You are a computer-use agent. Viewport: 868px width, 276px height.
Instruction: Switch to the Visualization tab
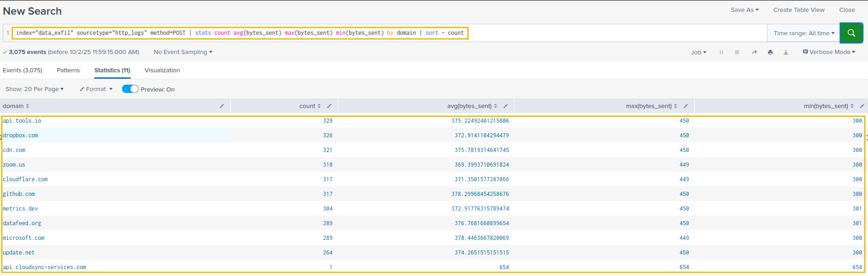(162, 70)
